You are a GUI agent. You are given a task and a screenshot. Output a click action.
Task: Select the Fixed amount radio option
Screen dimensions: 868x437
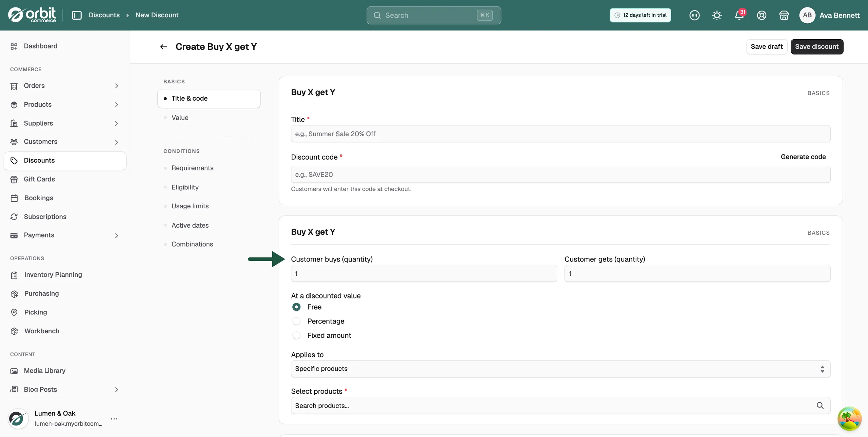point(296,335)
